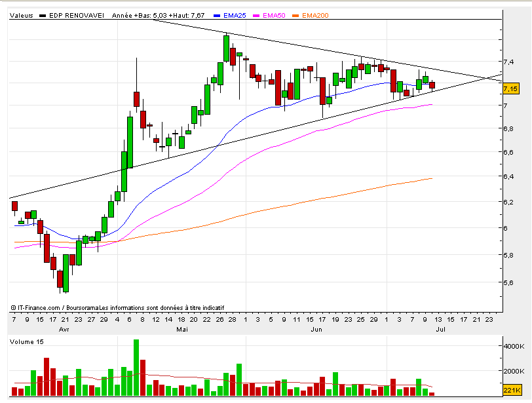Click the date label 26 in May
This screenshot has height=403, width=532.
[220, 320]
